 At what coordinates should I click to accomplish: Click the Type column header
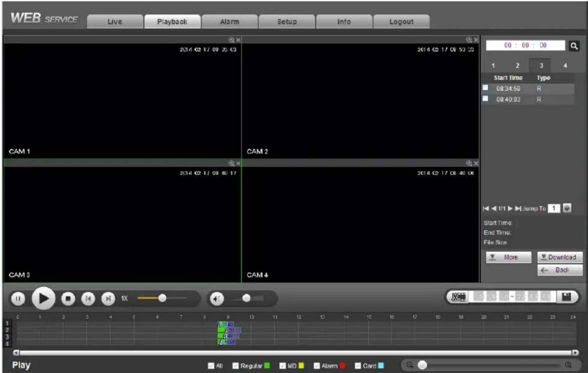tap(543, 78)
